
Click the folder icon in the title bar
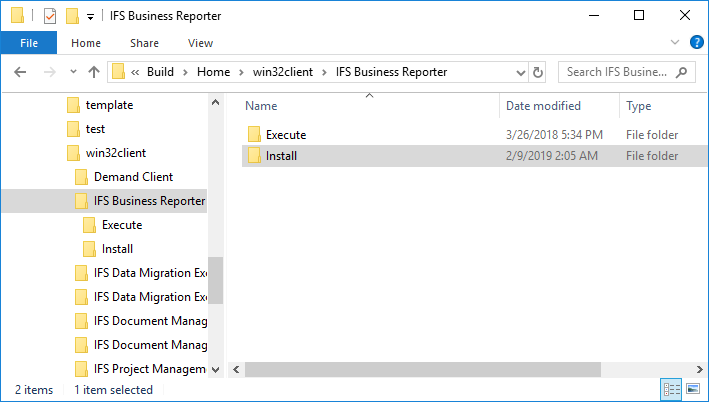point(17,15)
